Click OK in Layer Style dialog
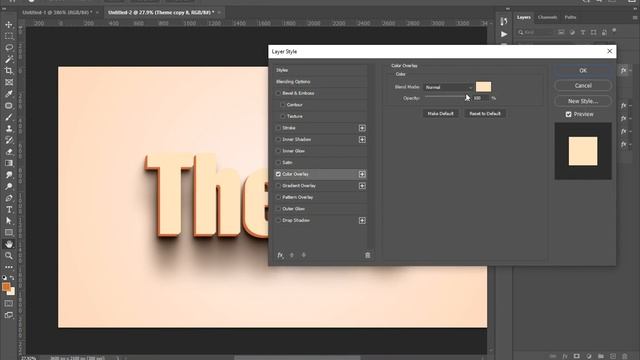The width and height of the screenshot is (640, 360). click(x=583, y=71)
